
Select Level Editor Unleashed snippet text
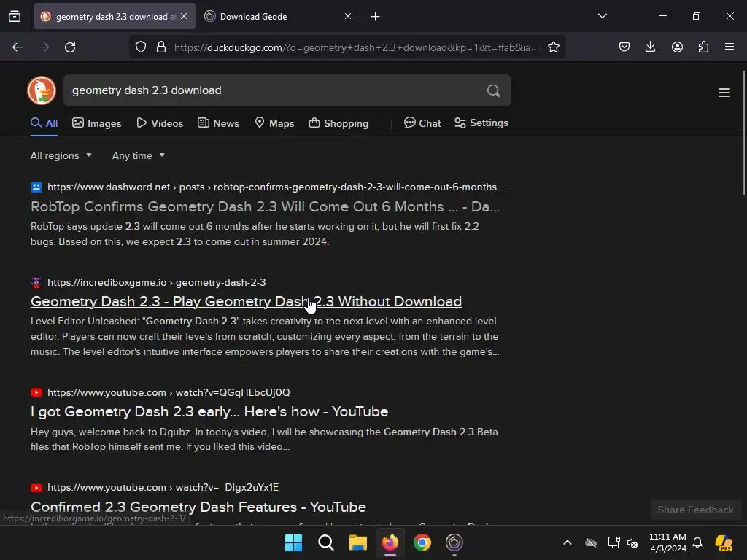coord(265,336)
